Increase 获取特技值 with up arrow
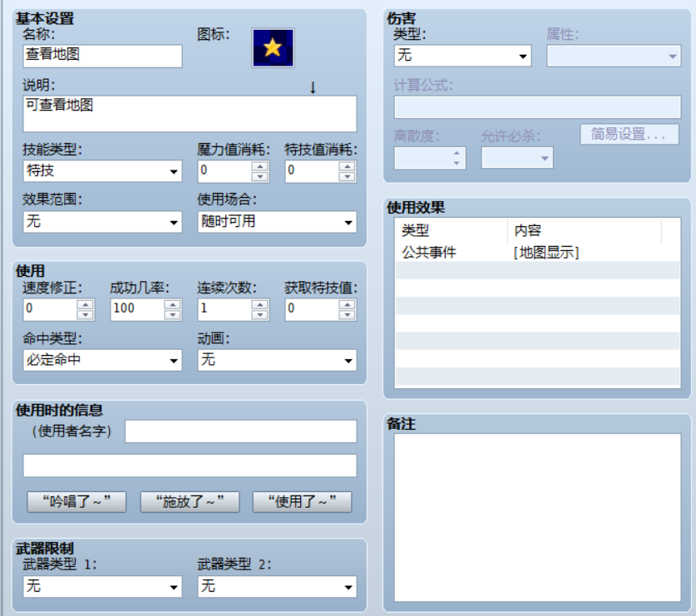This screenshot has height=616, width=696. (347, 304)
